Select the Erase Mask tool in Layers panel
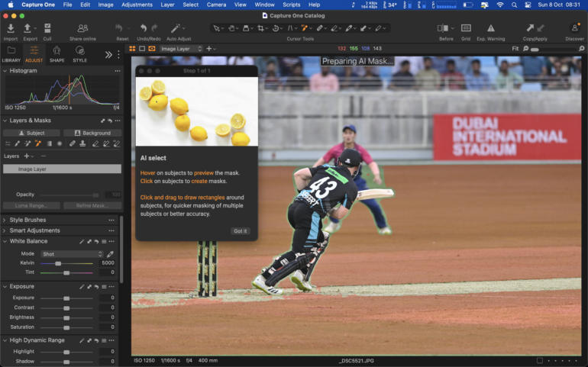The height and width of the screenshot is (367, 588). 95,143
